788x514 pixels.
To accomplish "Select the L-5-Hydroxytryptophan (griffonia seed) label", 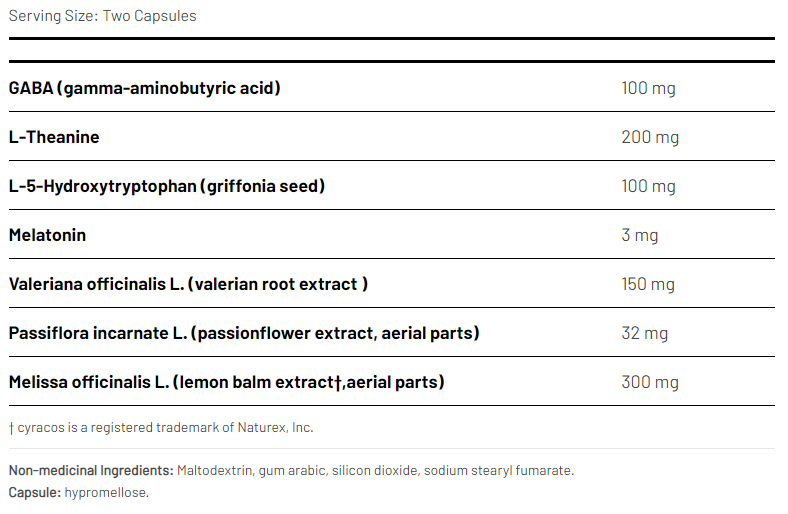I will coord(167,186).
